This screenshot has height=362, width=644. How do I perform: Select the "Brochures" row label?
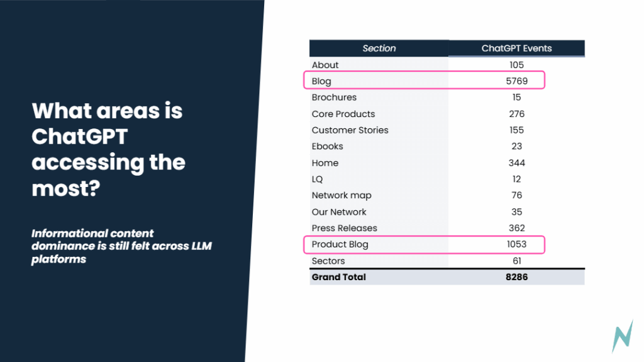[x=334, y=98]
